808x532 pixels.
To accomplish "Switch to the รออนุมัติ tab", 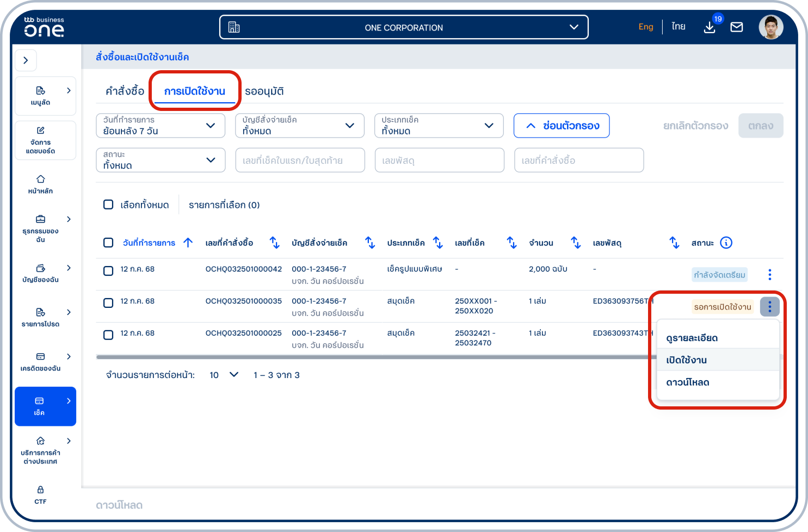I will [x=264, y=91].
